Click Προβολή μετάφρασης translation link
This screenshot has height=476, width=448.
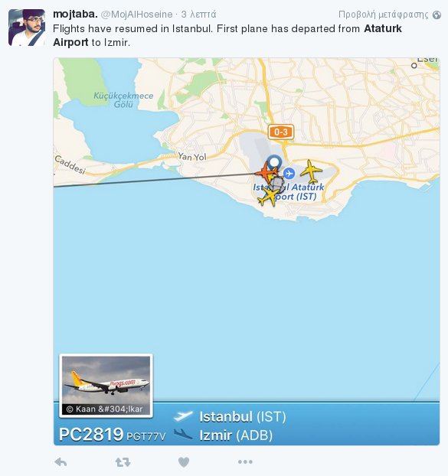point(384,15)
